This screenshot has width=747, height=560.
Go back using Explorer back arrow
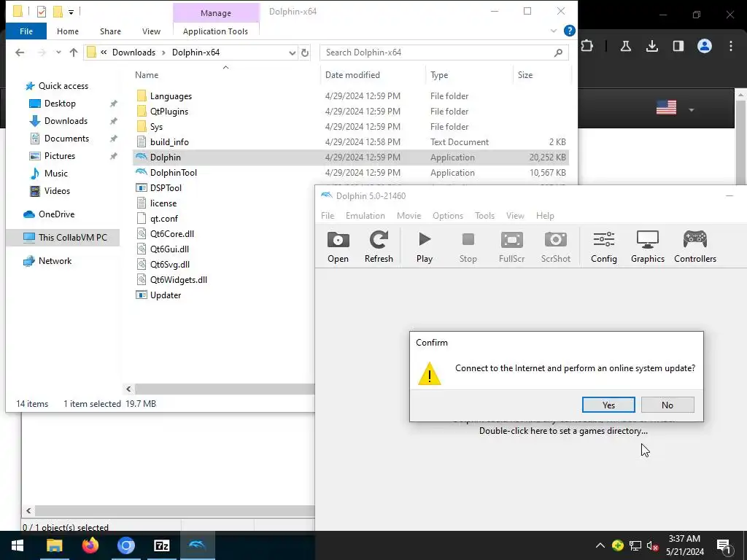click(20, 52)
